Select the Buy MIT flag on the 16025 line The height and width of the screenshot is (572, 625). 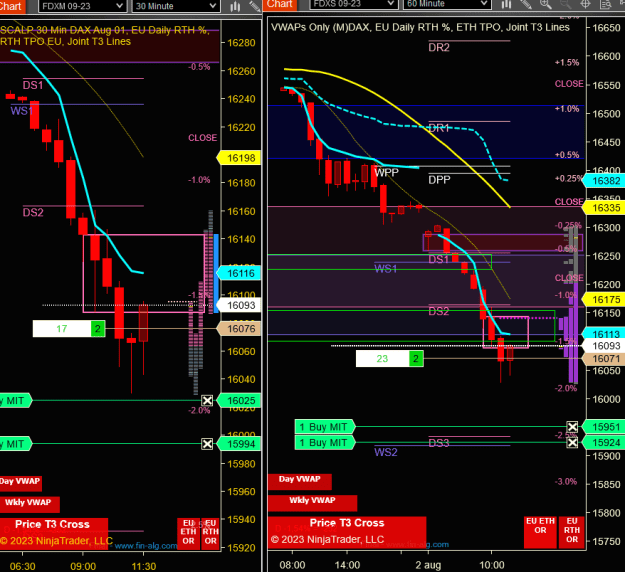click(15, 401)
